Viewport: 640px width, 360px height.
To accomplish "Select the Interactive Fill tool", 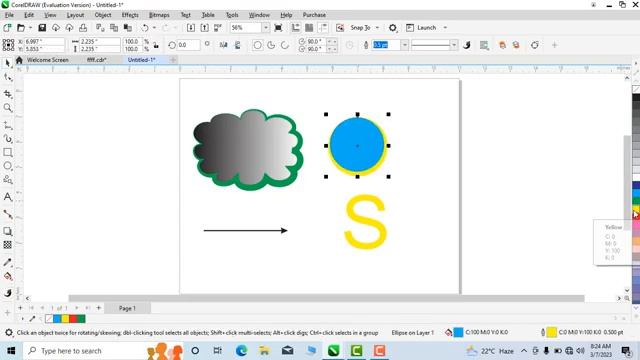I will coord(7,276).
